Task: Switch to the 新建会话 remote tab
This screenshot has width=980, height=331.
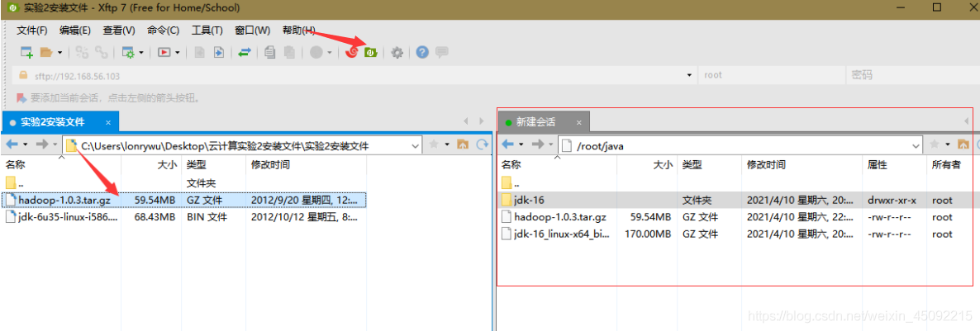Action: [x=535, y=122]
